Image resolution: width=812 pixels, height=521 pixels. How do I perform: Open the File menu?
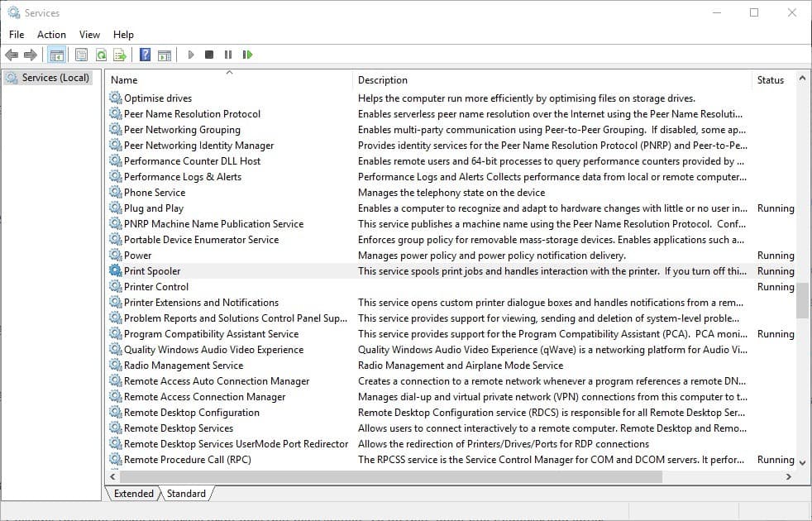tap(17, 34)
